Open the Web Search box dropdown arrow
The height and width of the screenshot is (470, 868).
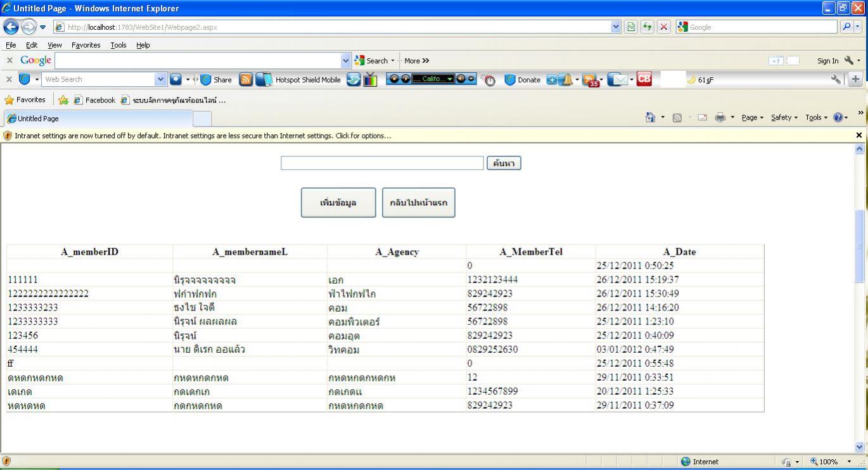(160, 79)
